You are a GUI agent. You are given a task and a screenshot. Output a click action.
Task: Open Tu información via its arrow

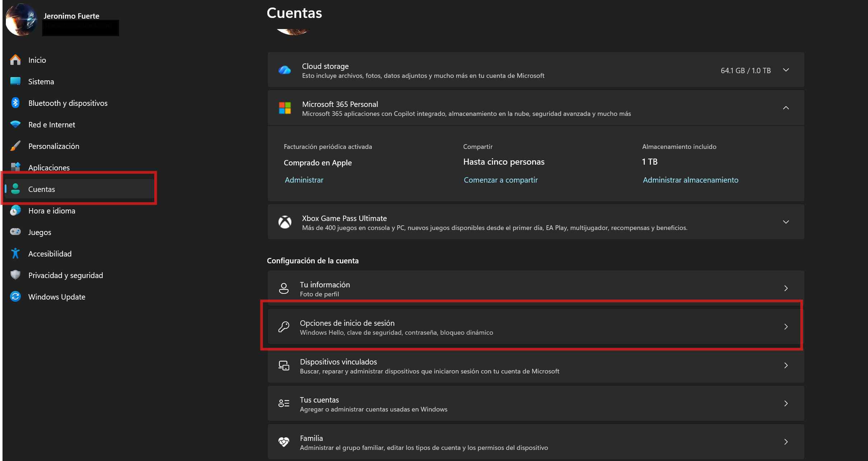tap(786, 288)
